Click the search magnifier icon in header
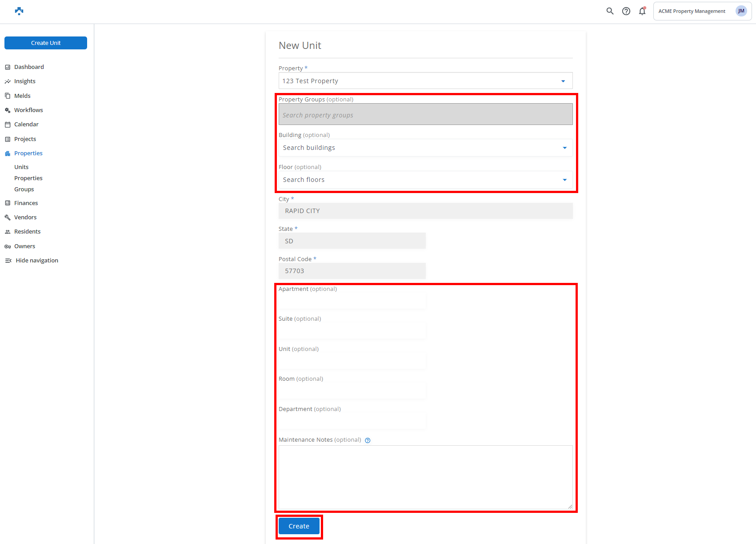This screenshot has width=756, height=544. point(610,11)
